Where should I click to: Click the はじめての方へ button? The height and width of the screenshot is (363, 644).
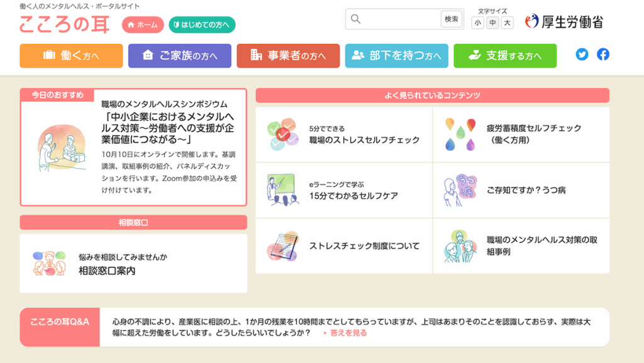pos(203,25)
